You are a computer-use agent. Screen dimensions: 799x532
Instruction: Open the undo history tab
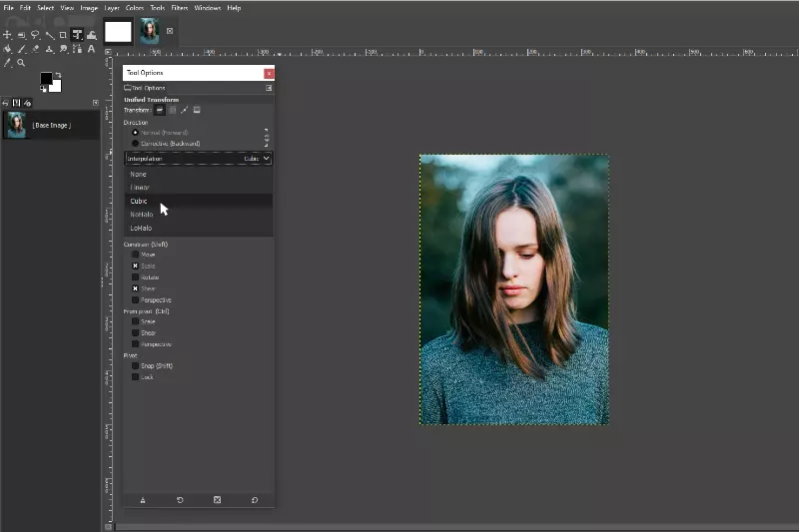coord(5,103)
